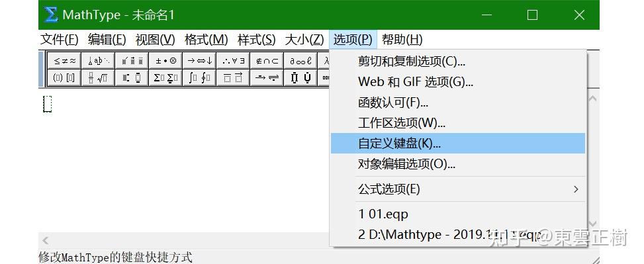Click the MathType sigma title bar icon
Viewport: 644px width, 264px height.
tap(51, 15)
